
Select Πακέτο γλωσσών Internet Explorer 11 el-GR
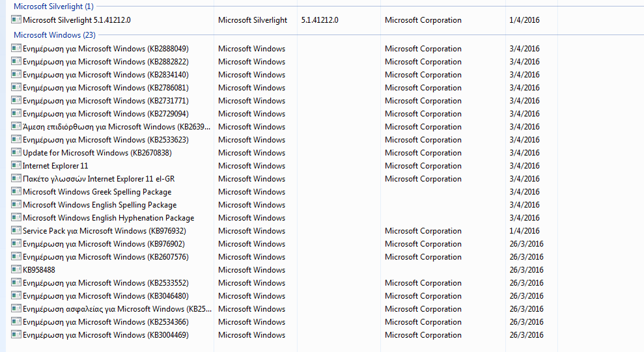tap(99, 180)
